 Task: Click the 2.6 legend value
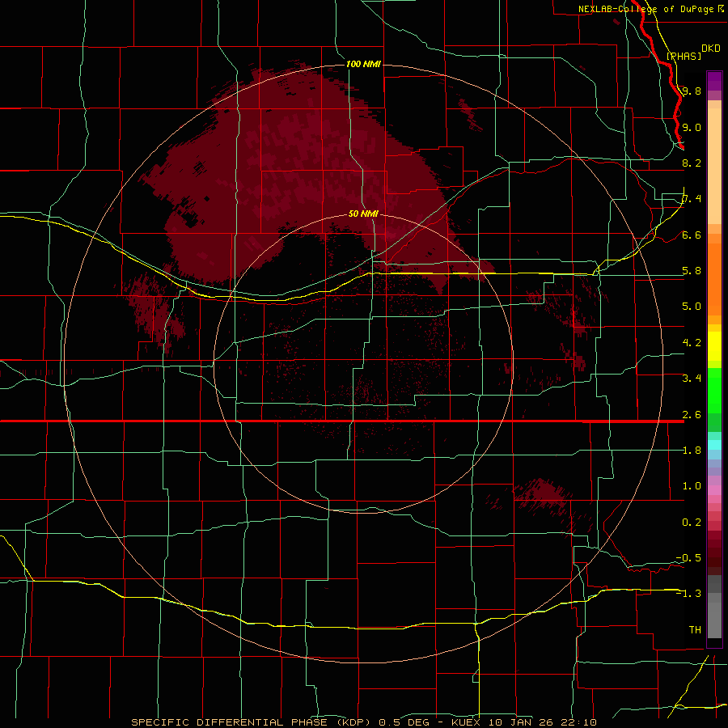(x=692, y=415)
